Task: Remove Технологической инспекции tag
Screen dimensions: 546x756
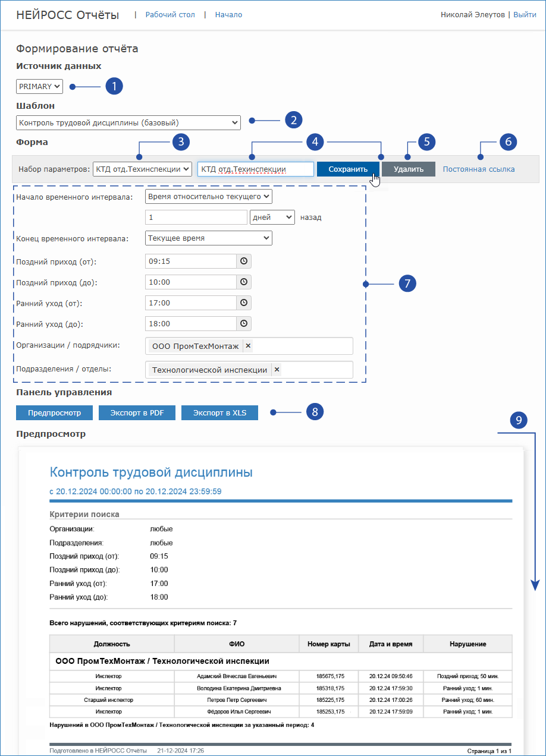Action: click(277, 370)
